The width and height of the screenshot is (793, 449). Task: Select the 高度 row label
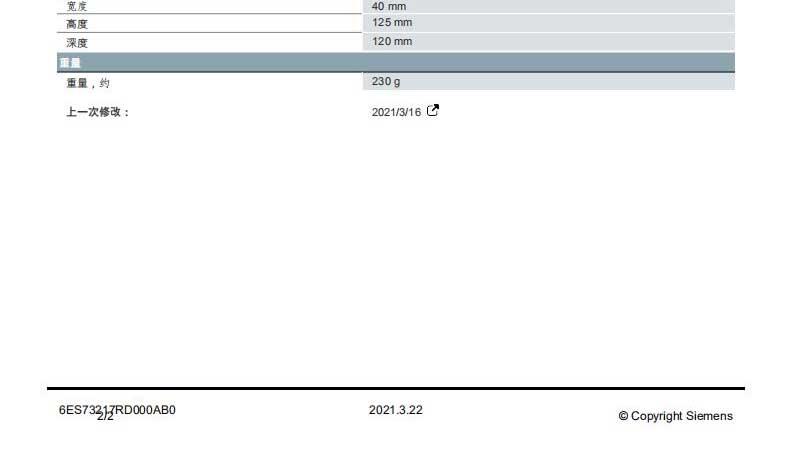[x=77, y=24]
